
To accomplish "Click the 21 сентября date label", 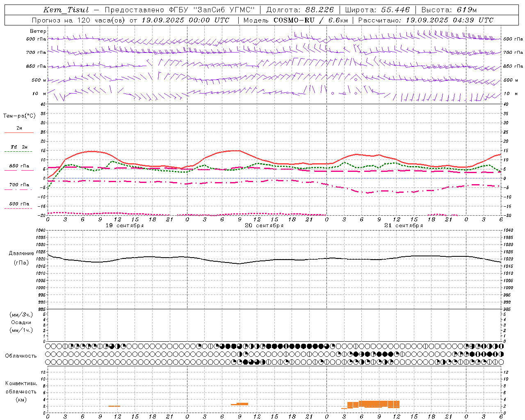I will click(x=404, y=226).
